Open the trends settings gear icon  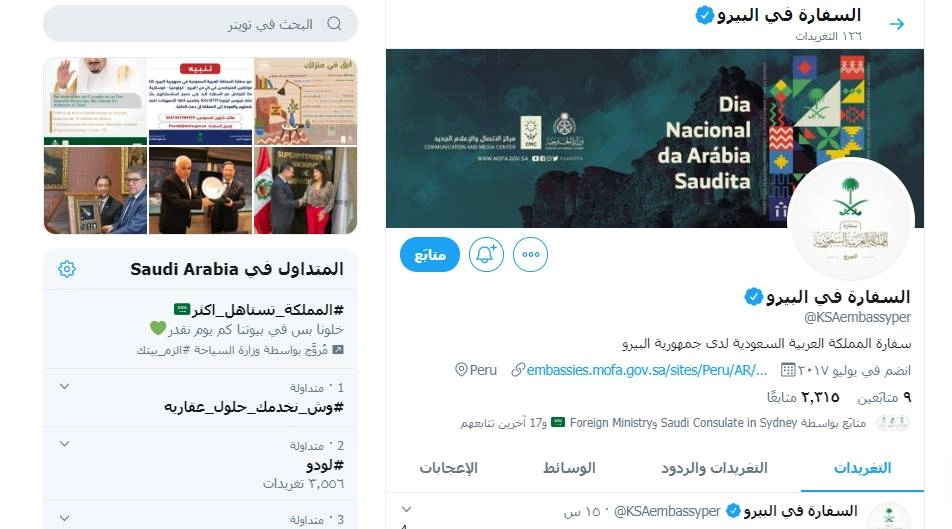67,268
